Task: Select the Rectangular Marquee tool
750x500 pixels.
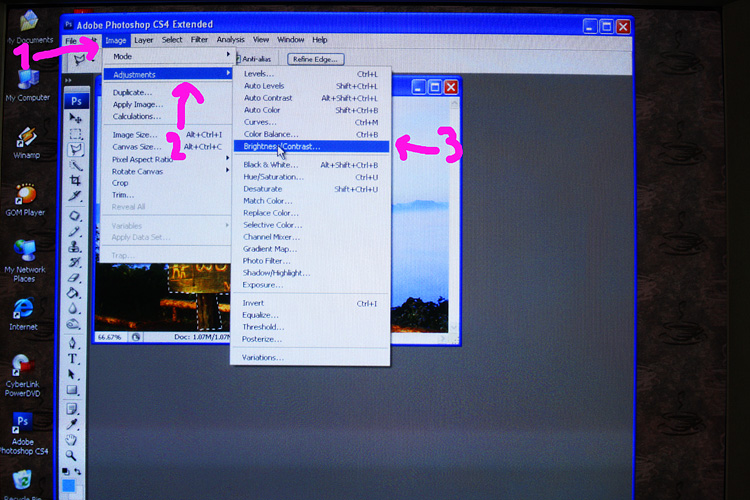Action: pos(75,134)
